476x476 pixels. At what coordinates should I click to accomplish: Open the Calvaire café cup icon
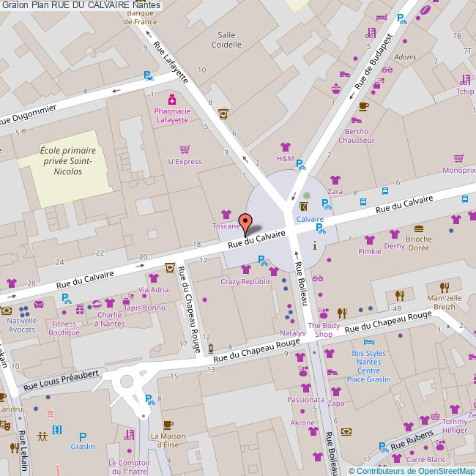(x=304, y=207)
